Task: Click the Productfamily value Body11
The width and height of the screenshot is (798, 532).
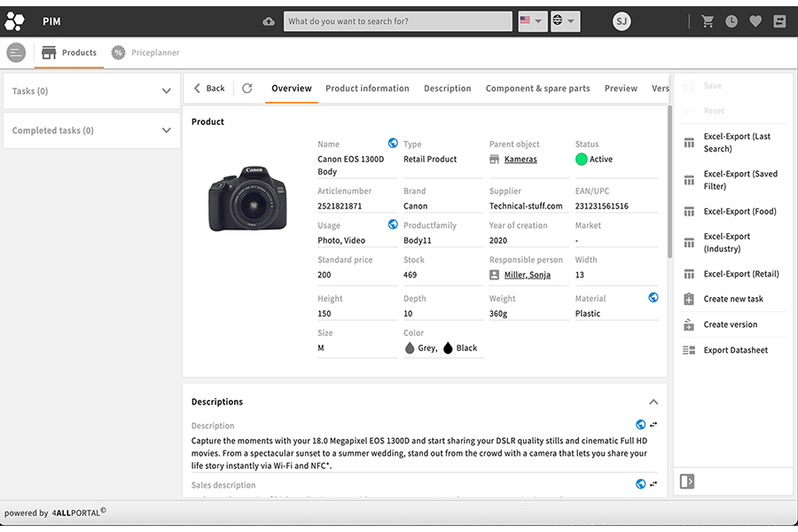Action: [418, 240]
